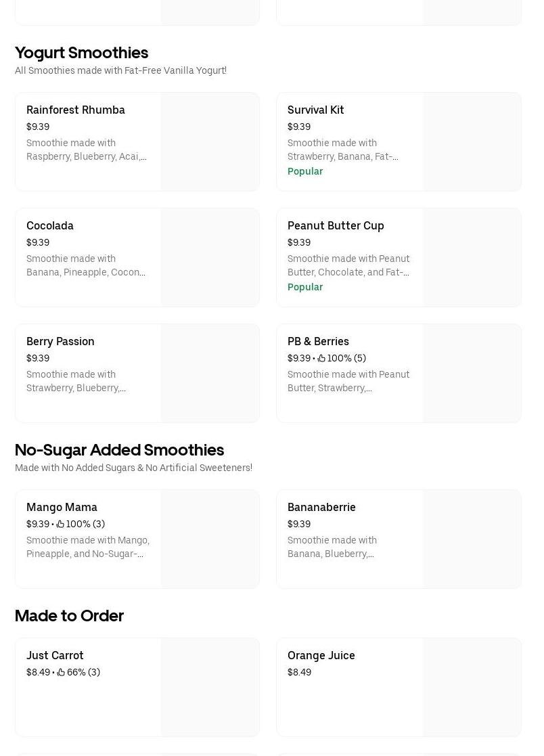
Task: Click thumbs-up rating icon on Mango Mama
Action: tap(60, 524)
